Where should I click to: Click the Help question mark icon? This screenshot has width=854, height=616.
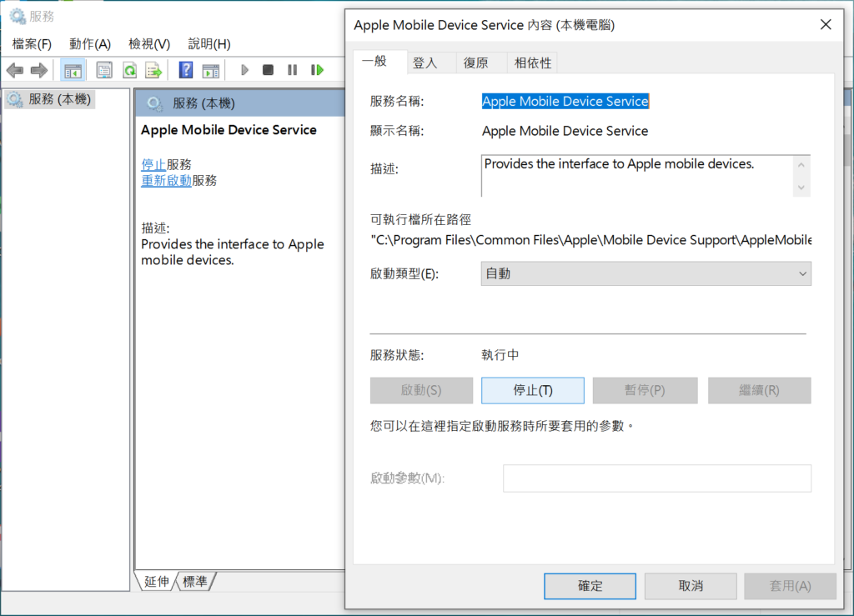click(186, 70)
